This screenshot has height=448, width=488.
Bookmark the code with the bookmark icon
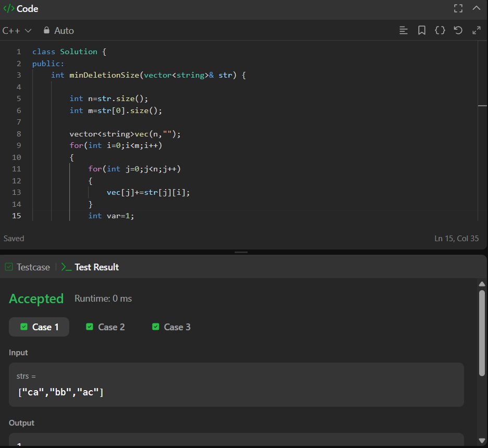pyautogui.click(x=422, y=30)
